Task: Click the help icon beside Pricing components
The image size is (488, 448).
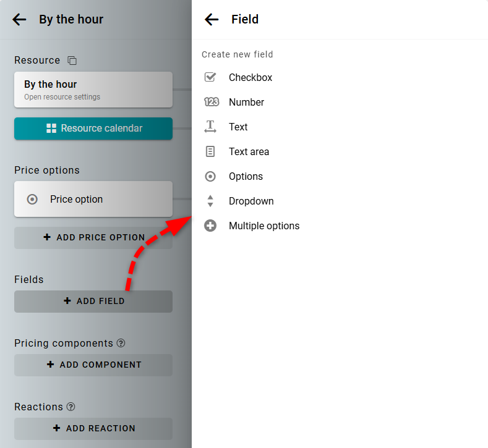Action: click(x=121, y=343)
